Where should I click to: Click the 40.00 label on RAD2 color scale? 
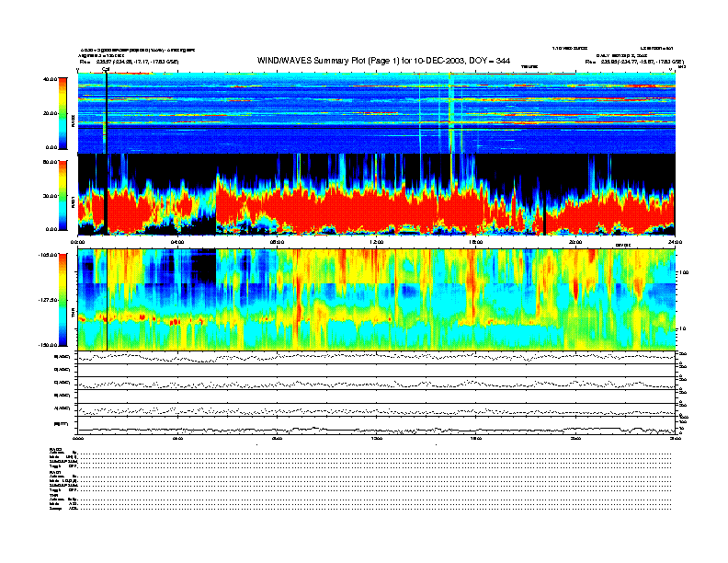[x=50, y=79]
